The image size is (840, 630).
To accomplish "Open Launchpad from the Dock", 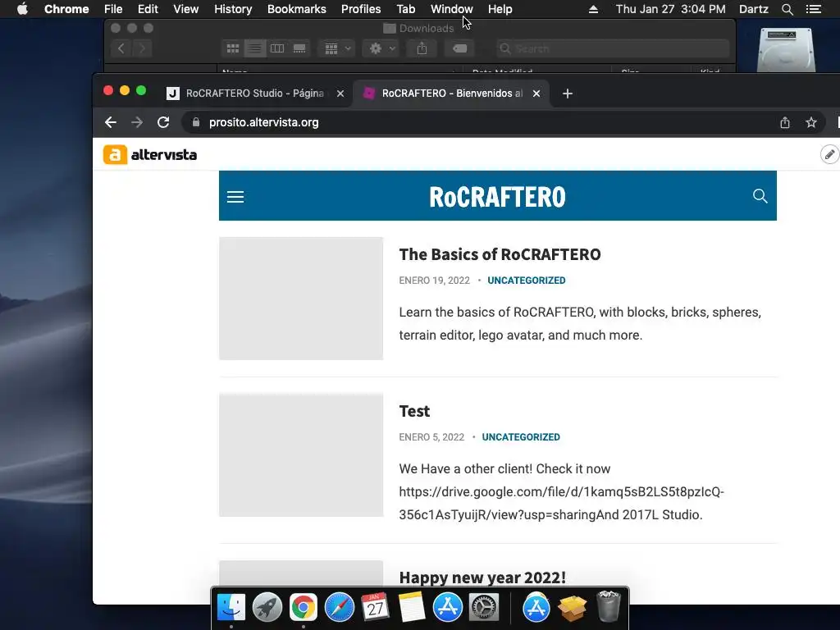I will tap(267, 608).
